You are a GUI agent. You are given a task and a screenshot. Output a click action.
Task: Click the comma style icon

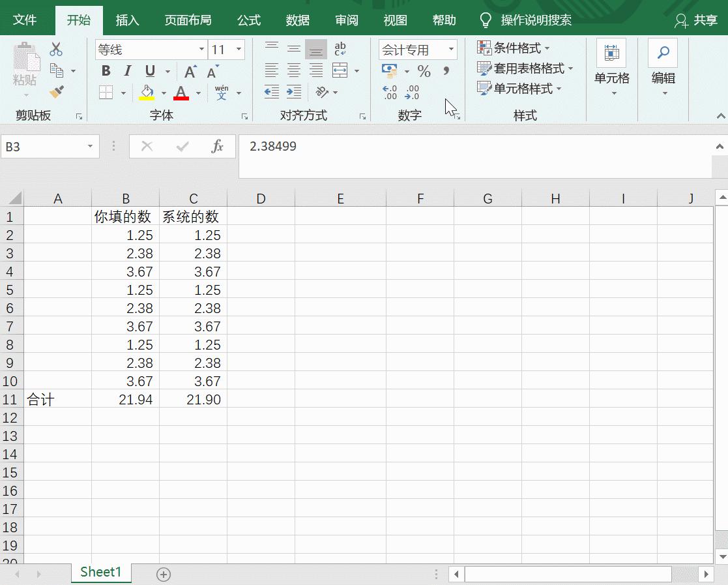pos(446,70)
